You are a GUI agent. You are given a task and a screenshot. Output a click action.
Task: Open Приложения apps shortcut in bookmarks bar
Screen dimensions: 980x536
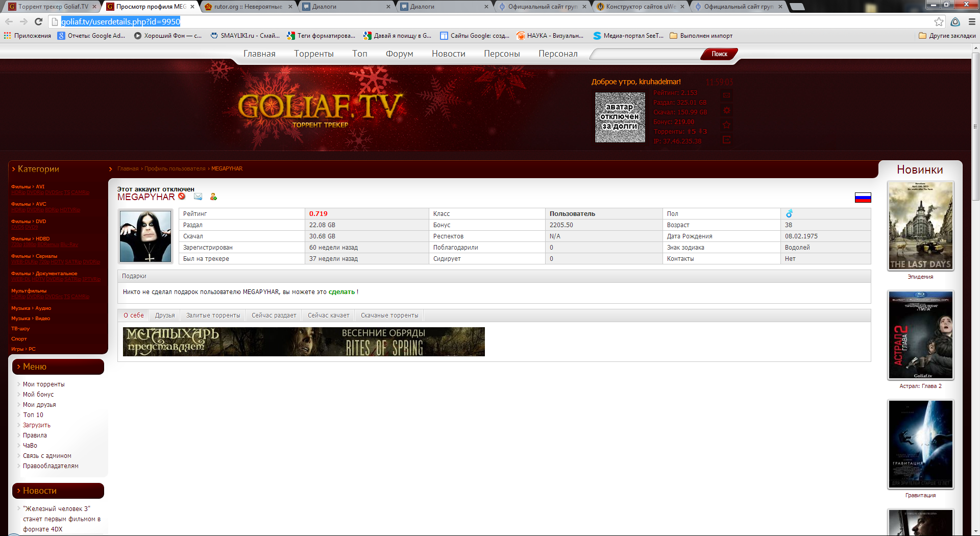(x=28, y=36)
